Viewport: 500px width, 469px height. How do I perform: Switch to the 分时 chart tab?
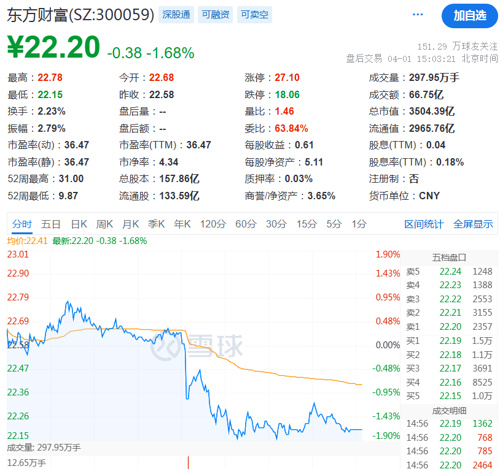[x=22, y=224]
